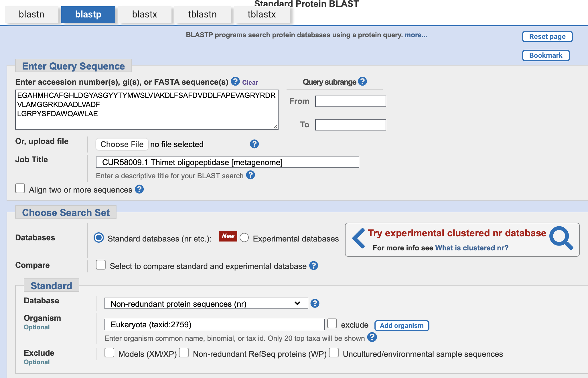
Task: Open the tblastn tab
Action: pyautogui.click(x=202, y=14)
